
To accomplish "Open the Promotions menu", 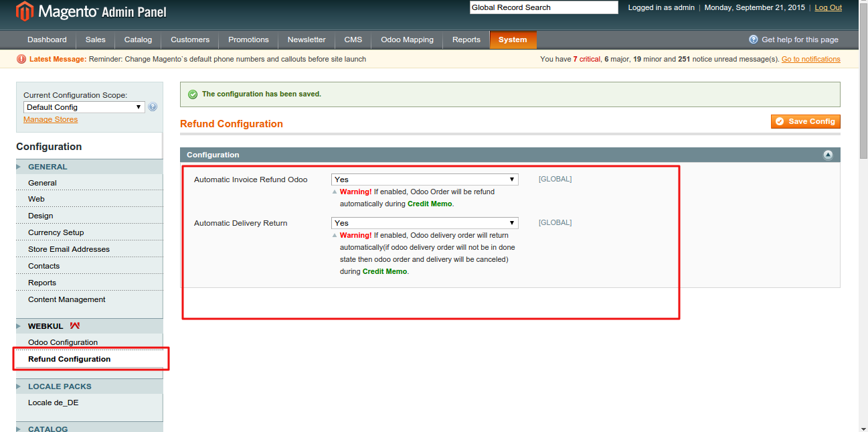I will coord(248,40).
